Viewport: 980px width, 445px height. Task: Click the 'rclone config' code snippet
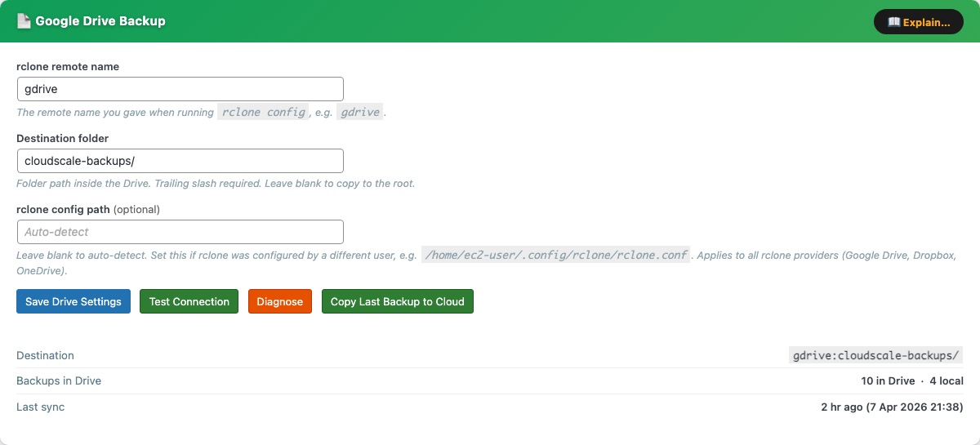click(262, 113)
